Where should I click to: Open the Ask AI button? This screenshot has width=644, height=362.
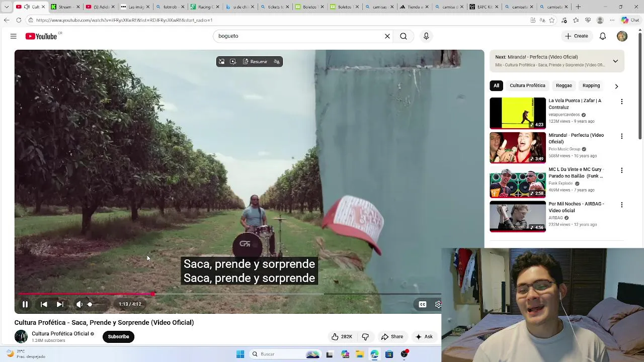424,337
